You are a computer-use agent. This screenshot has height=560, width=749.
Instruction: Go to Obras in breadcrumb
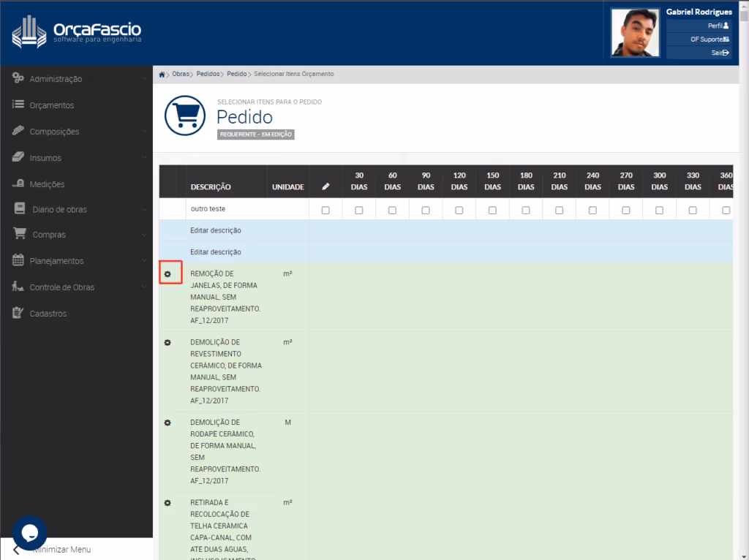pos(181,74)
